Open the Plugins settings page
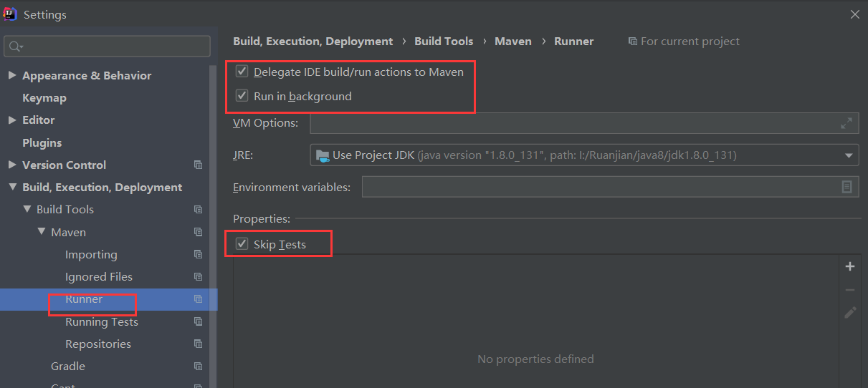The width and height of the screenshot is (868, 388). (42, 142)
